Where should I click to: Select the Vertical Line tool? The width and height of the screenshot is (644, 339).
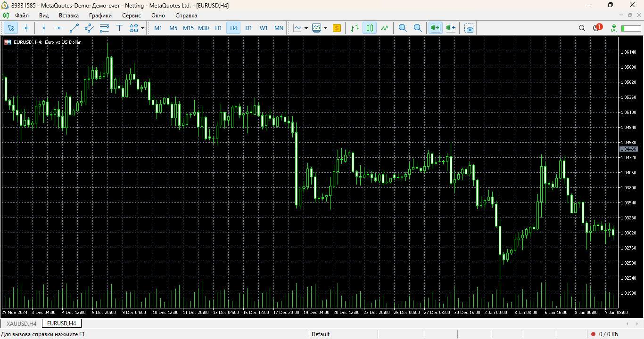click(x=43, y=28)
